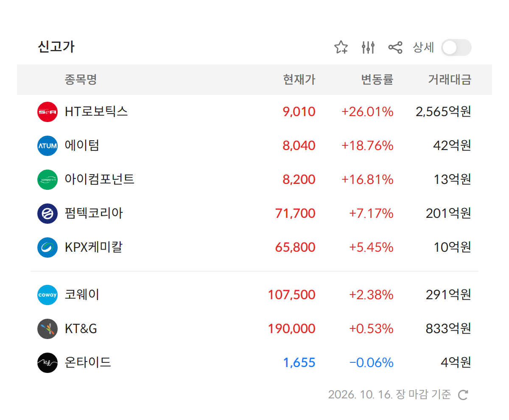The width and height of the screenshot is (509, 420).
Task: Click the +18.76% change value
Action: point(367,146)
